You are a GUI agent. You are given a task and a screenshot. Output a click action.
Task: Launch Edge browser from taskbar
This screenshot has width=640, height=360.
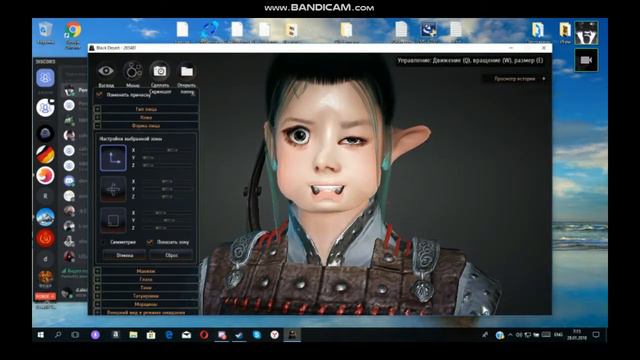(x=169, y=335)
